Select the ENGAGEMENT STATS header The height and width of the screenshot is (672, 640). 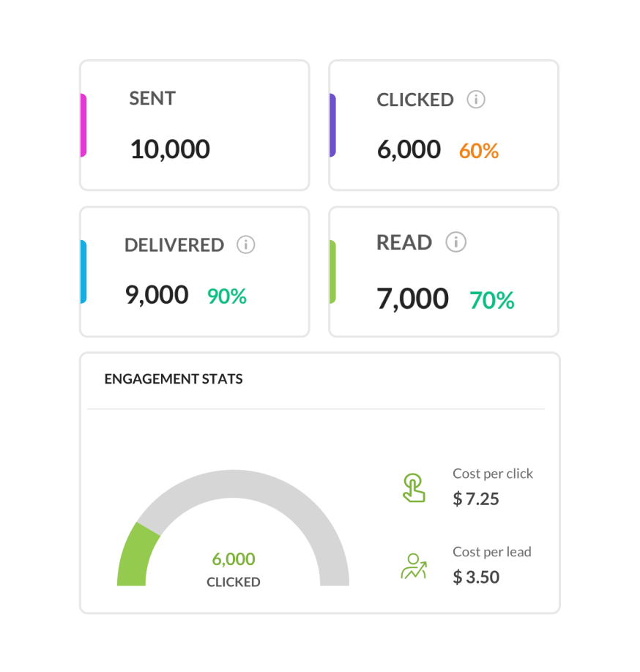point(174,379)
